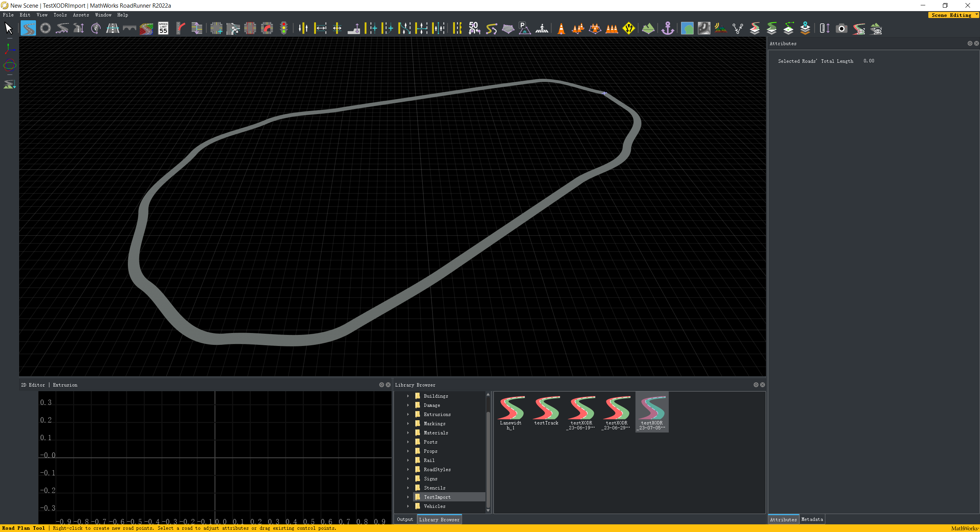The width and height of the screenshot is (980, 532).
Task: Pick the yellow curved marking tool
Action: click(x=491, y=28)
